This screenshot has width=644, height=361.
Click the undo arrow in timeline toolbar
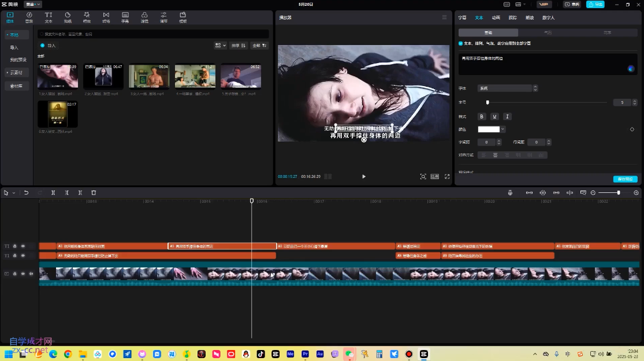coord(26,192)
